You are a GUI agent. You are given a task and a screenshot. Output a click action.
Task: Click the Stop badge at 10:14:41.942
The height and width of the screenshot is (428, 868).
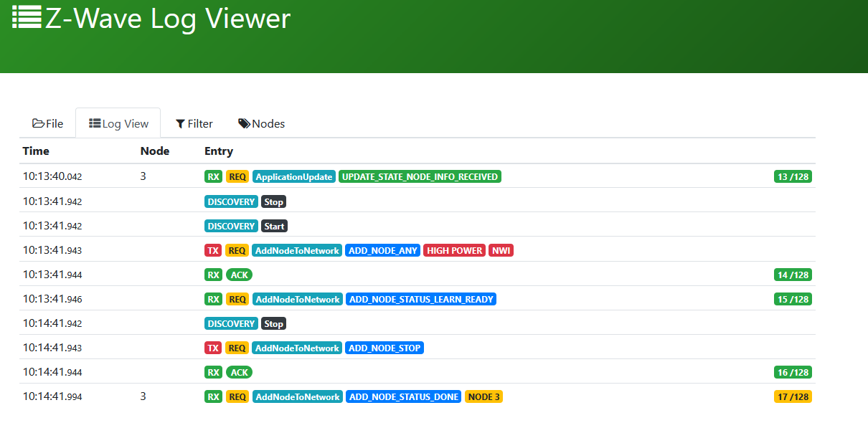pos(274,324)
